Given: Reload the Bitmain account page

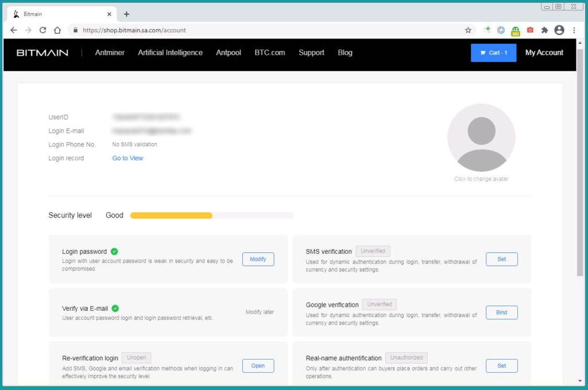Looking at the screenshot, I should point(42,30).
